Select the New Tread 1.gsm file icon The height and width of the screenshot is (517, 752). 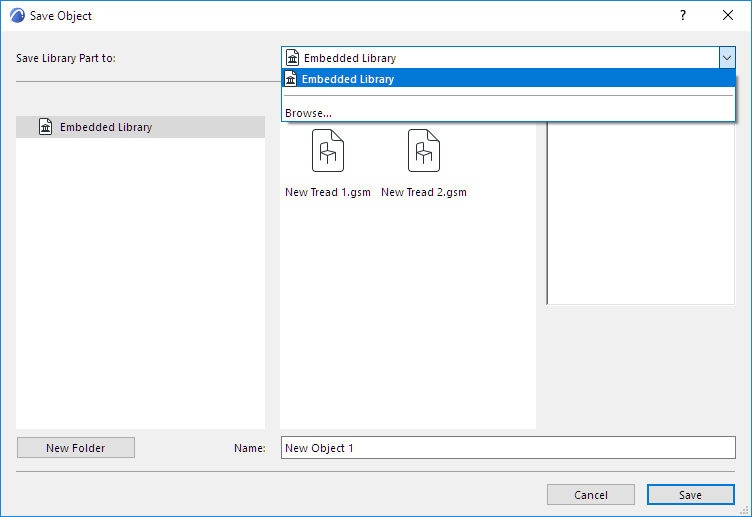(x=328, y=151)
